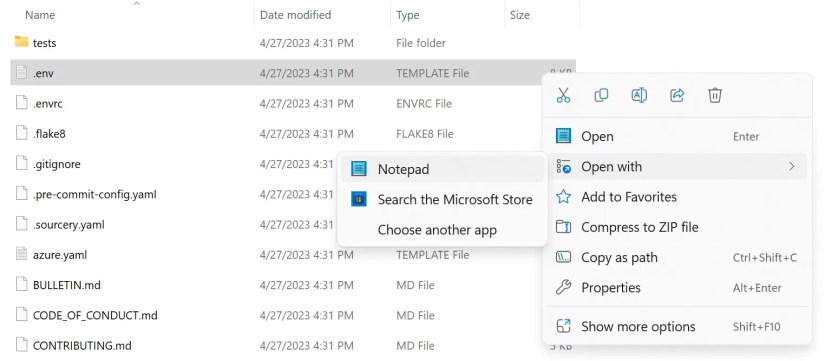Click the .env file icon
The height and width of the screenshot is (361, 825).
[21, 72]
